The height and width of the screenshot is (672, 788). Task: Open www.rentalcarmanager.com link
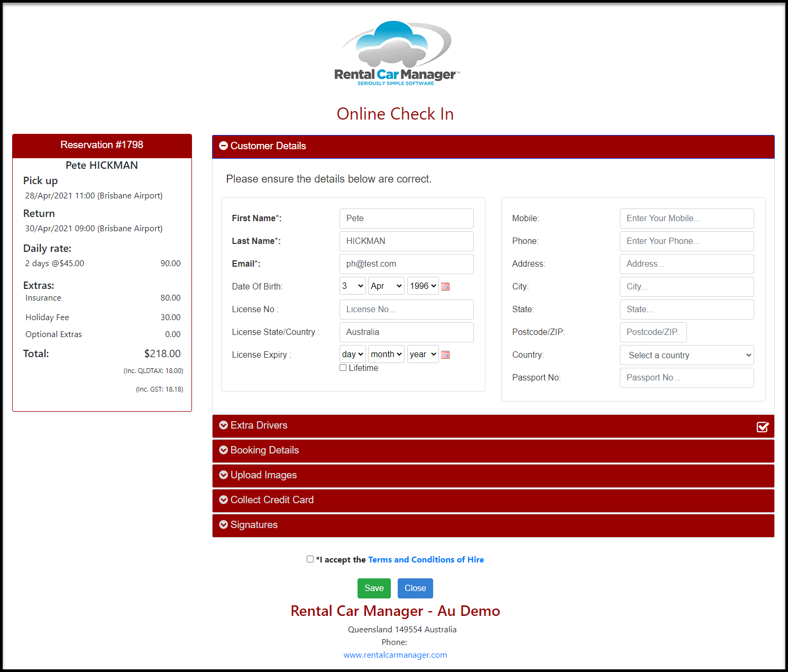(x=395, y=655)
